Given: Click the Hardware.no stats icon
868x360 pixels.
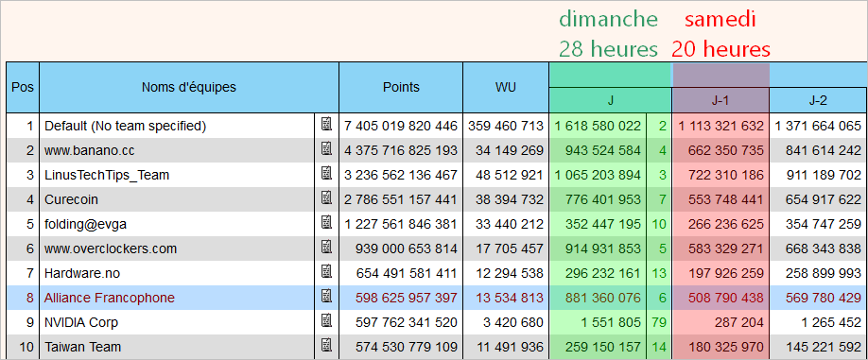Looking at the screenshot, I should pos(326,272).
